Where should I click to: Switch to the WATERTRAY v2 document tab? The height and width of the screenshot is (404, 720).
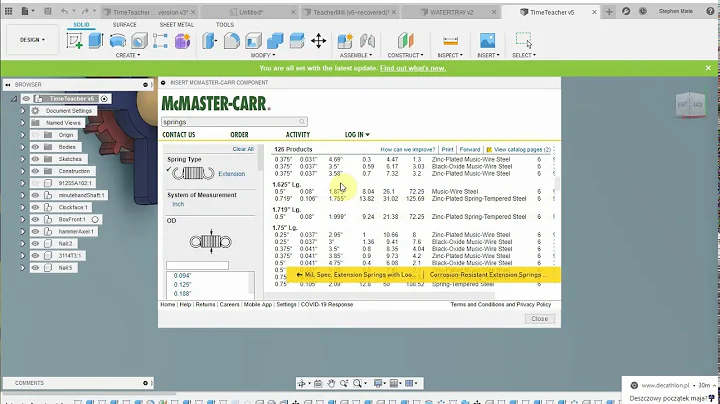pyautogui.click(x=451, y=12)
